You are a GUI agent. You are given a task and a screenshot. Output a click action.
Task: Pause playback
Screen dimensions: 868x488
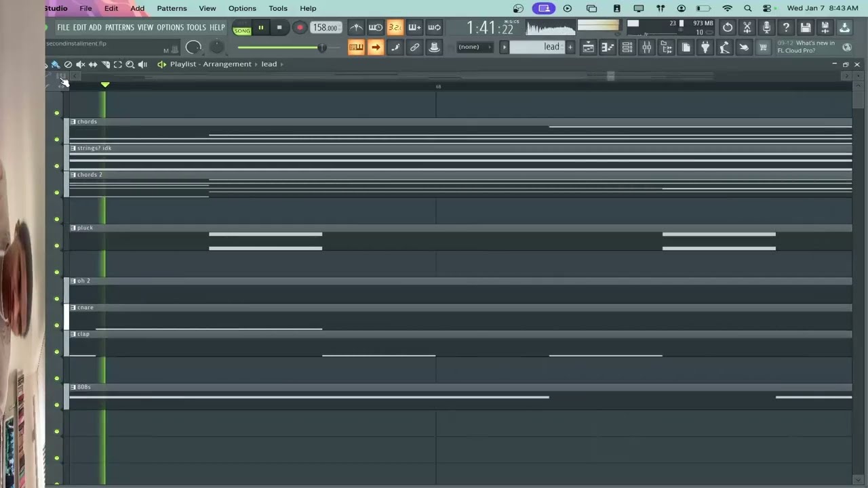pyautogui.click(x=260, y=28)
